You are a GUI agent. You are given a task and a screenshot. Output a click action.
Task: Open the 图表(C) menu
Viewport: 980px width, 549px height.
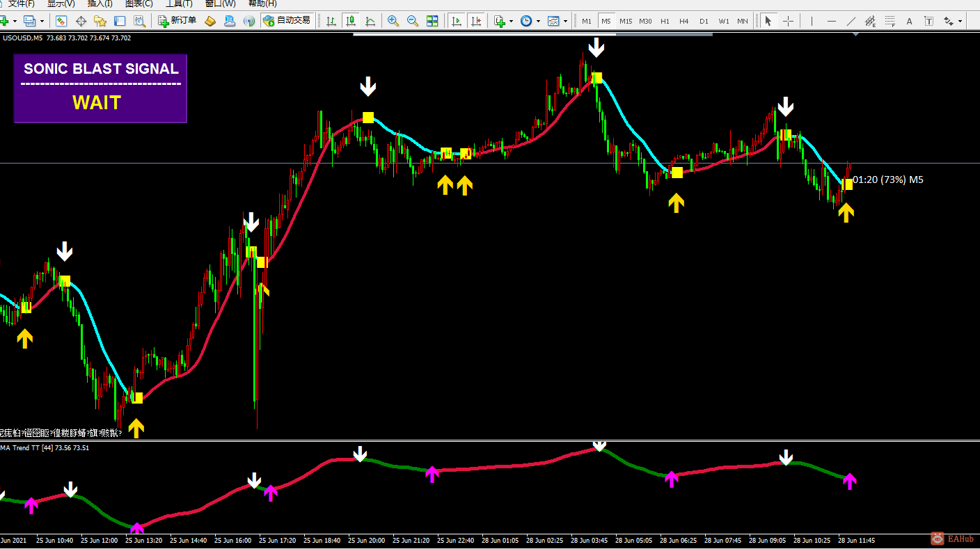point(139,3)
